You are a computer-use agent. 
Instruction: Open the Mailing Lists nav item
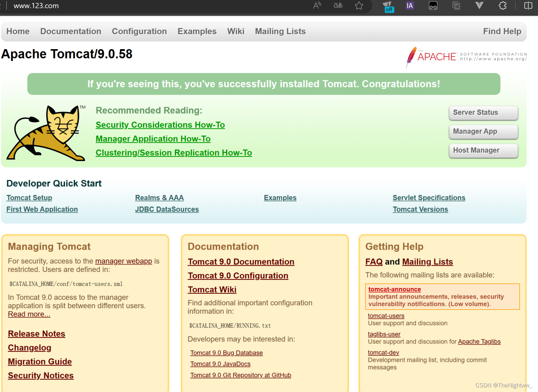280,32
